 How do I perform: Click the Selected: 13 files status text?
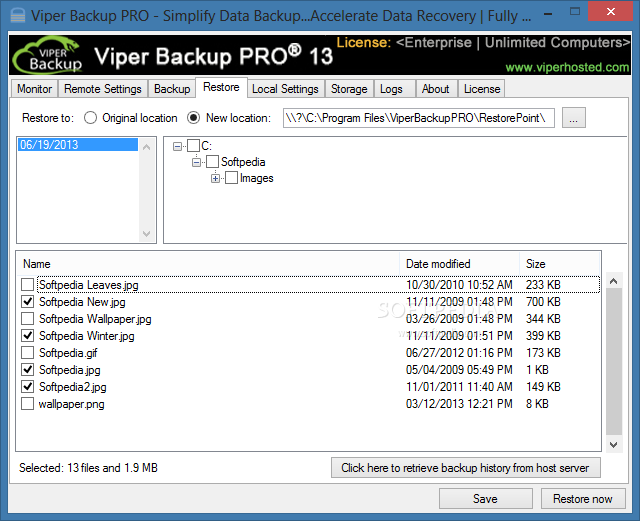pyautogui.click(x=88, y=468)
